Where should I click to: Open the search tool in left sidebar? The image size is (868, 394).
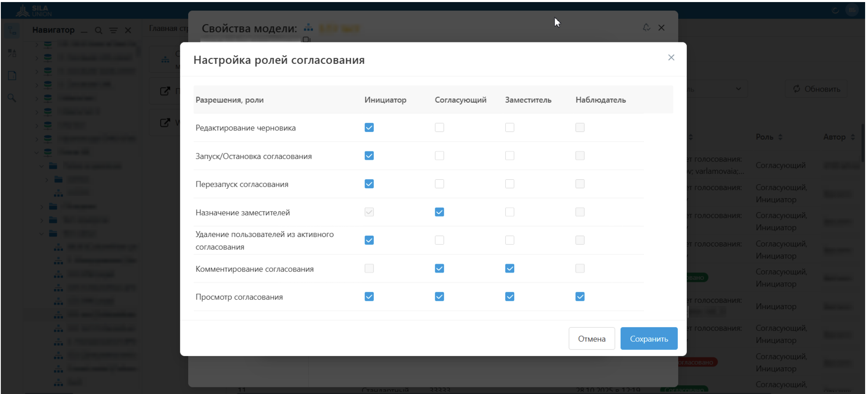(x=12, y=98)
